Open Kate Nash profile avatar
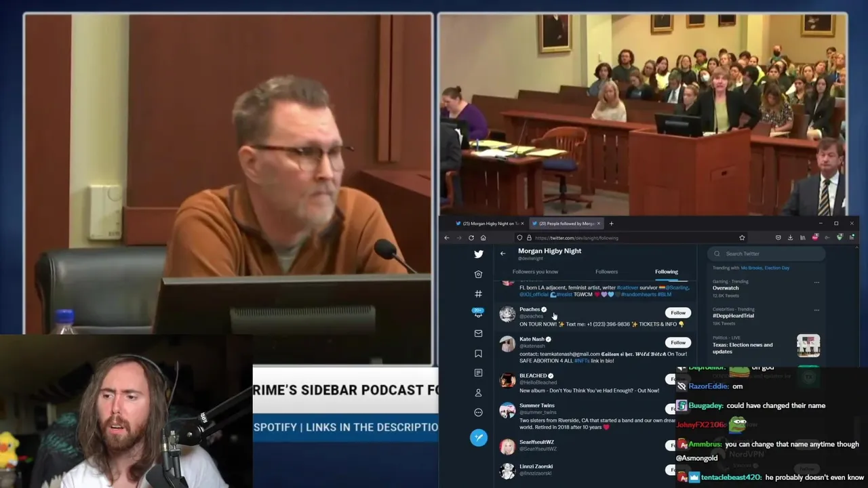Viewport: 868px width, 488px height. [507, 343]
